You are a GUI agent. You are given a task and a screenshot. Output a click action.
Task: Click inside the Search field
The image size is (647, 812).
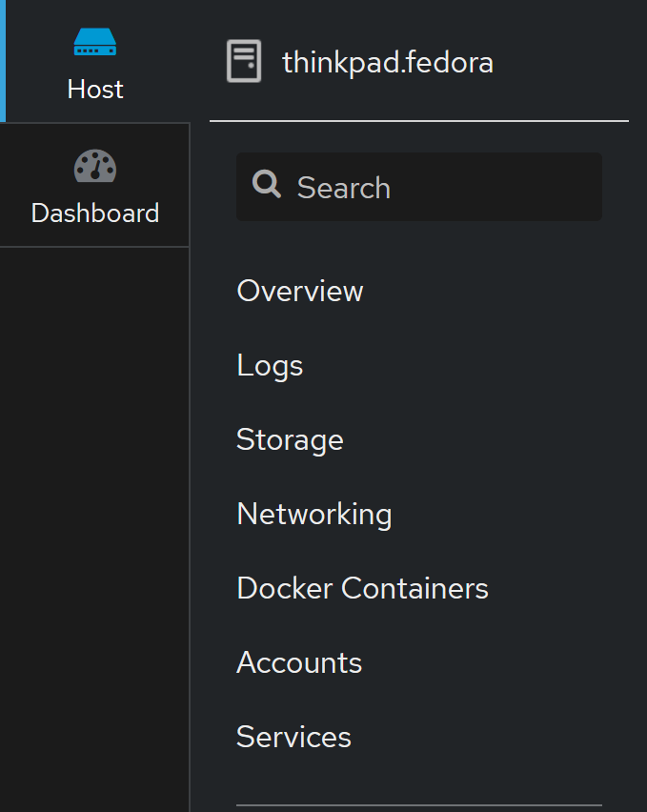pyautogui.click(x=419, y=187)
